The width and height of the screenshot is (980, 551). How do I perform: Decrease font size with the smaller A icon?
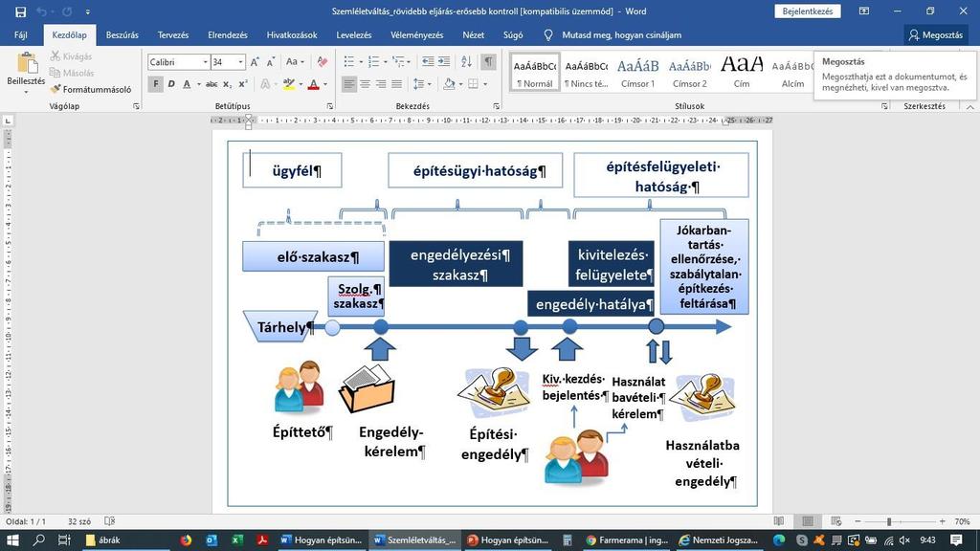click(270, 62)
